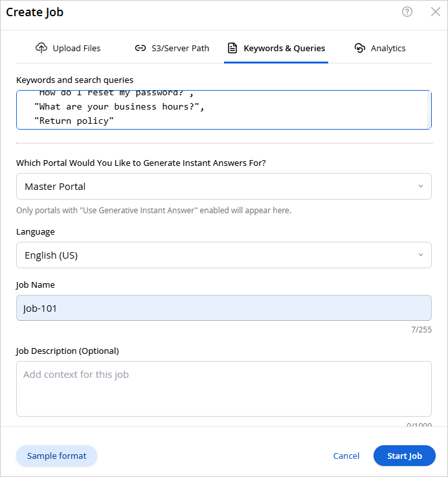Click the Cancel link
The width and height of the screenshot is (448, 477).
pos(346,456)
